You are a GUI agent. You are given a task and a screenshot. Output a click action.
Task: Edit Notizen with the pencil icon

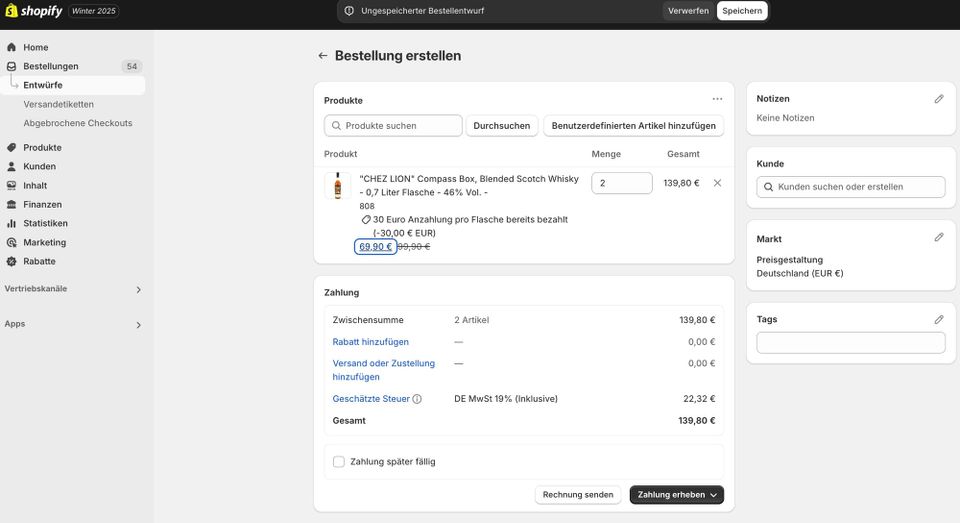pos(939,99)
